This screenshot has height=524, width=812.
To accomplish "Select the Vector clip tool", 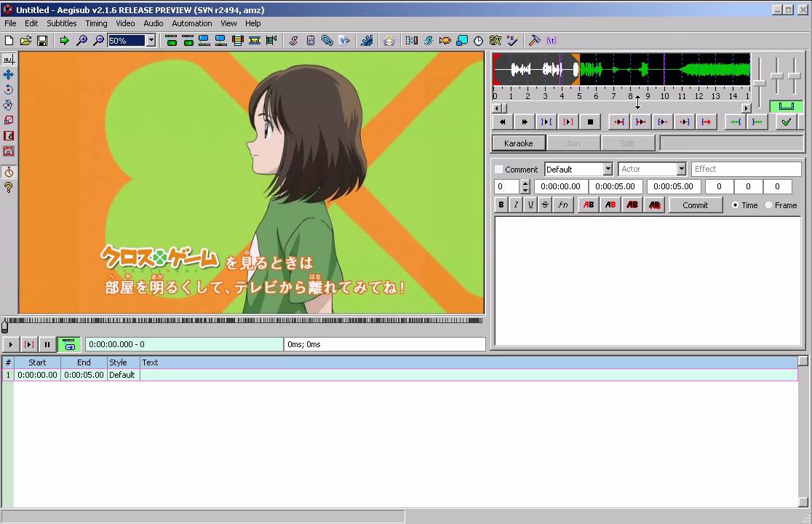I will [9, 151].
